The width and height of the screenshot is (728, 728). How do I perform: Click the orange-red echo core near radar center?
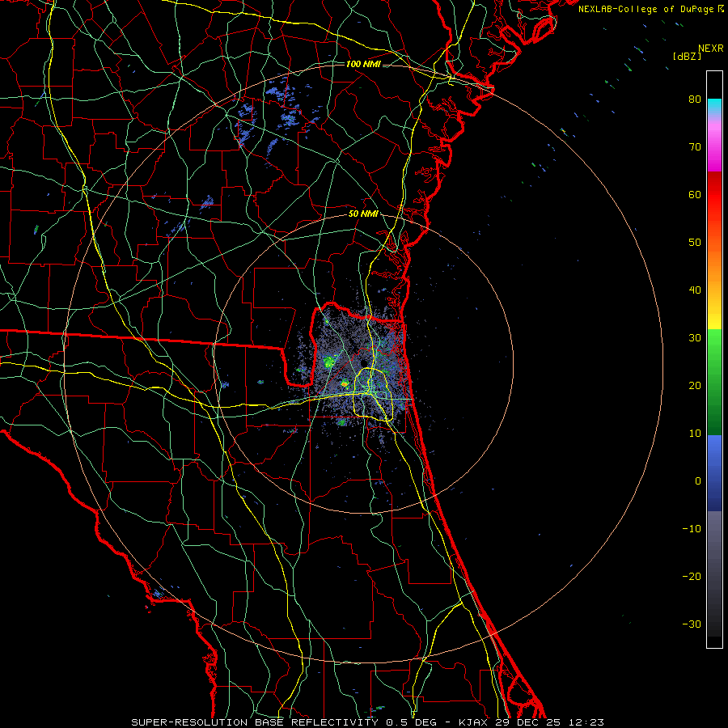[x=345, y=384]
